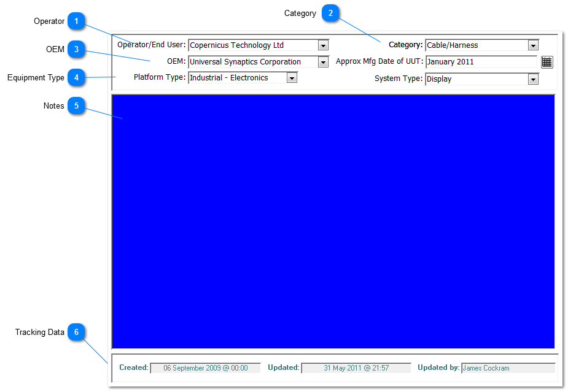Image resolution: width=568 pixels, height=392 pixels.
Task: Click the Copernicus Technology Ltd text box
Action: click(253, 45)
